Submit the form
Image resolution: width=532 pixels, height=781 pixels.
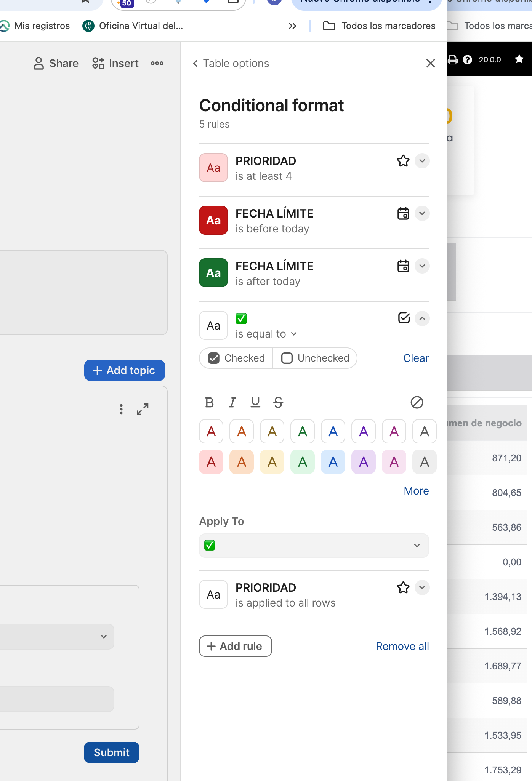pyautogui.click(x=112, y=752)
